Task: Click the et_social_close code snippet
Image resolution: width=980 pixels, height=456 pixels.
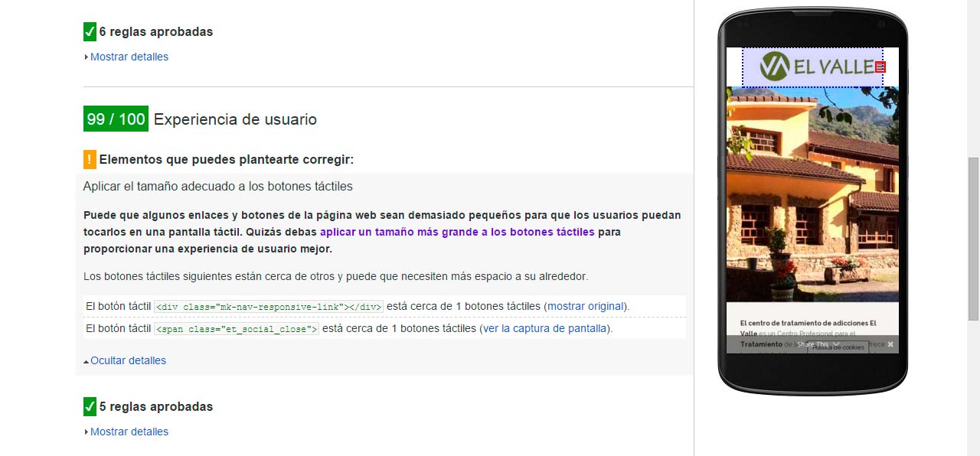Action: click(237, 329)
